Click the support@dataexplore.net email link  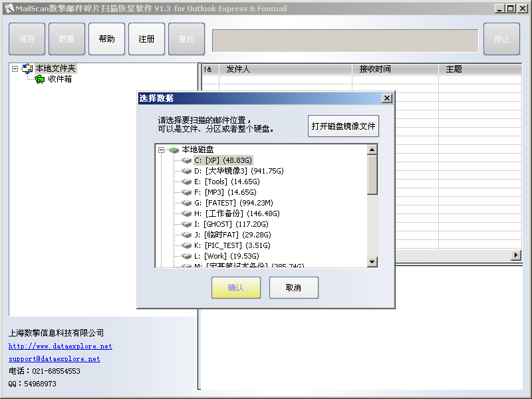point(55,358)
